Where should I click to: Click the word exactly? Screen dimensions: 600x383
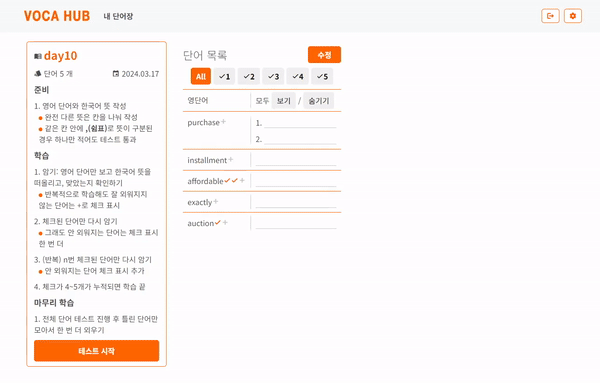pos(200,202)
